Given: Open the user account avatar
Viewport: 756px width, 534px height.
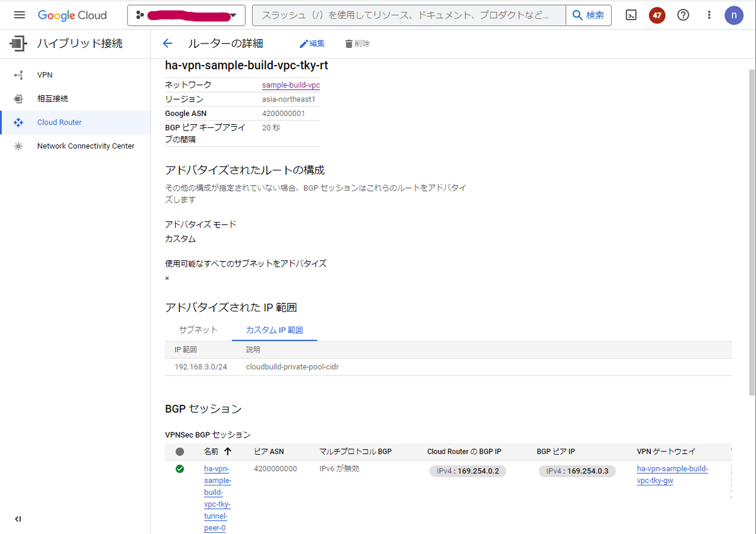Looking at the screenshot, I should [734, 15].
